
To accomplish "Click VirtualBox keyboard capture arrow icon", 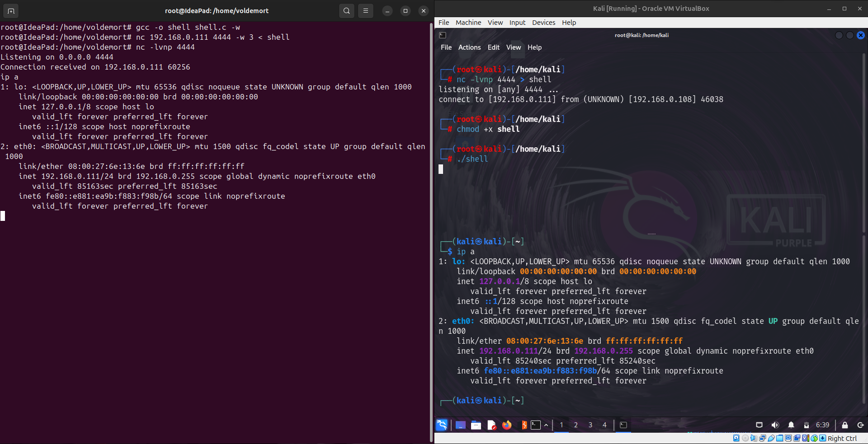I will pos(823,438).
